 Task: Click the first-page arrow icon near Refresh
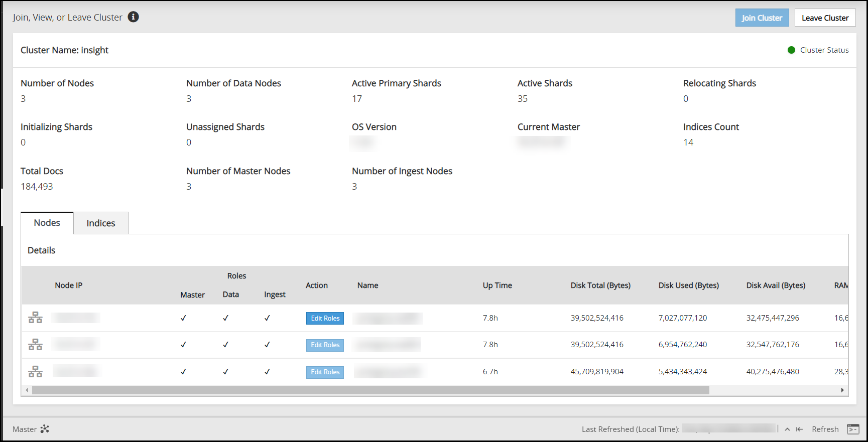pyautogui.click(x=800, y=429)
